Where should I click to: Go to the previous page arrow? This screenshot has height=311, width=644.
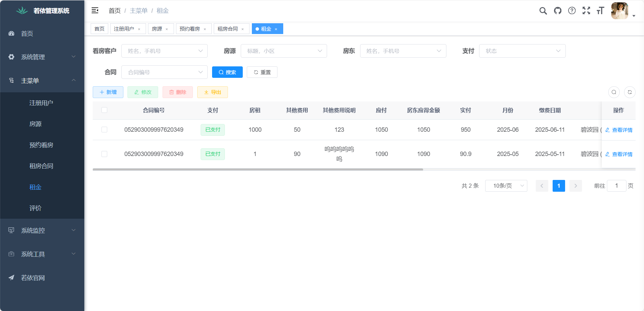coord(542,186)
